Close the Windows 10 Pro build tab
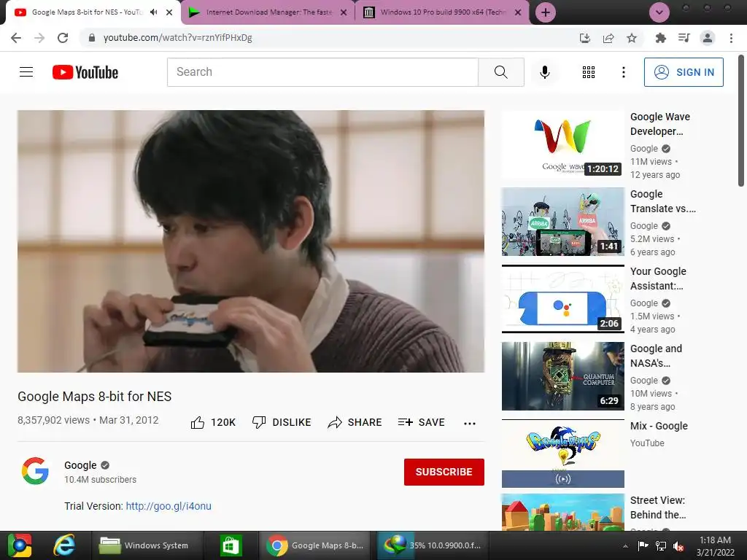The height and width of the screenshot is (560, 747). click(x=518, y=12)
